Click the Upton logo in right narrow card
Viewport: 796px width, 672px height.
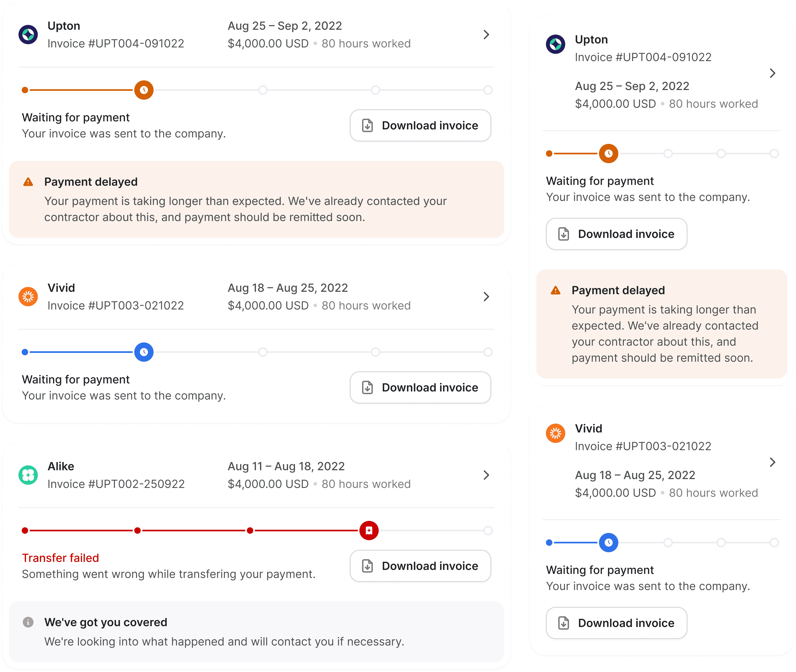coord(556,44)
